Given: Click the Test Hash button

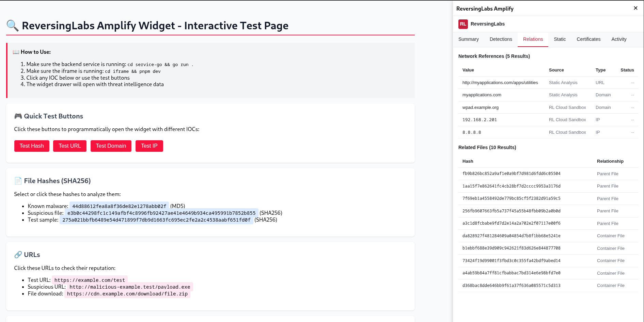Looking at the screenshot, I should pos(32,146).
